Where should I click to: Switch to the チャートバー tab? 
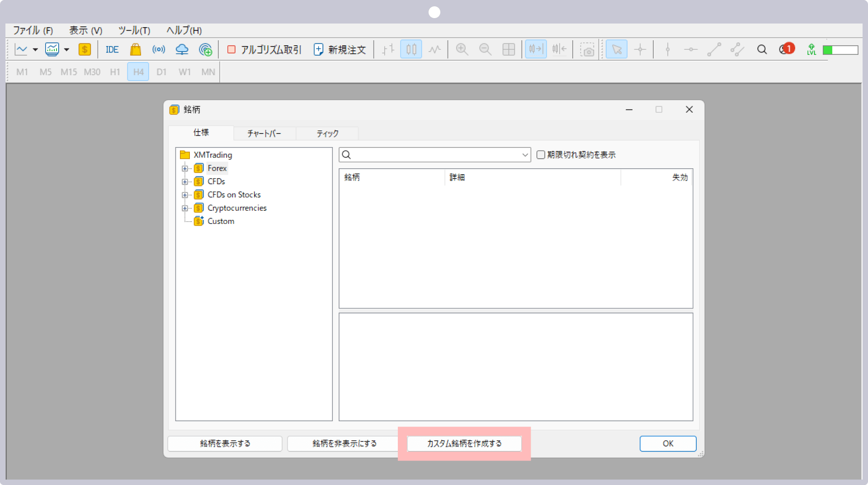coord(264,133)
